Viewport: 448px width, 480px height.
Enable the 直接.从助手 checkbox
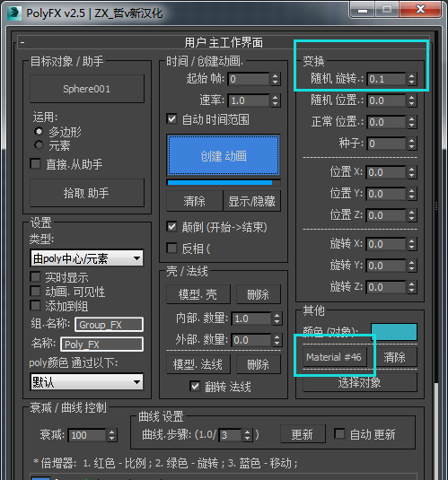(36, 163)
